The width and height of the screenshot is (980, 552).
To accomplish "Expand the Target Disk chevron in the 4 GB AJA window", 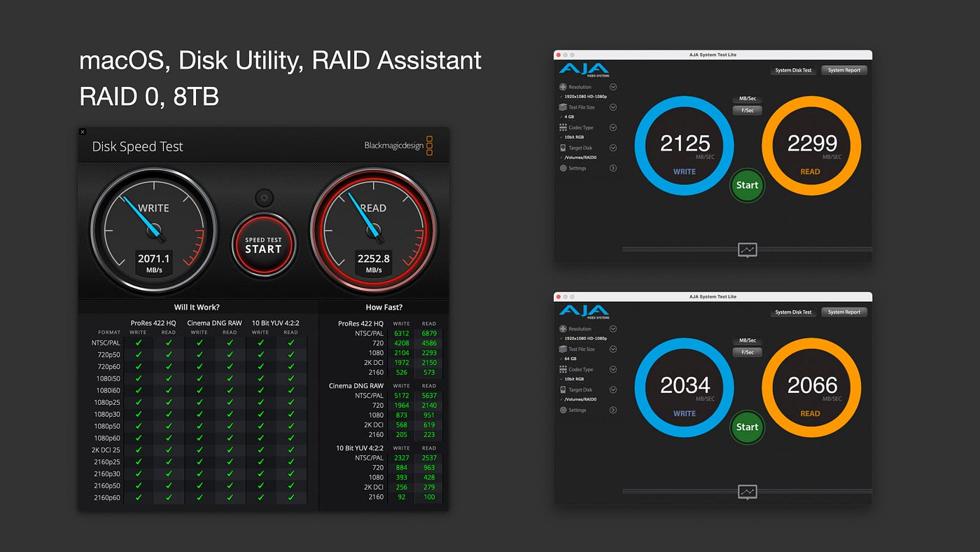I will click(613, 148).
